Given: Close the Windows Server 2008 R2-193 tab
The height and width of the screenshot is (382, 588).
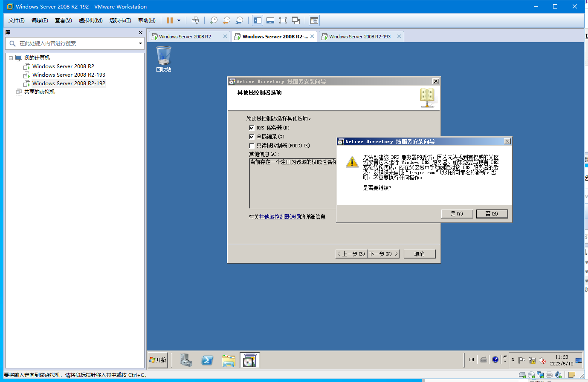Looking at the screenshot, I should [399, 36].
